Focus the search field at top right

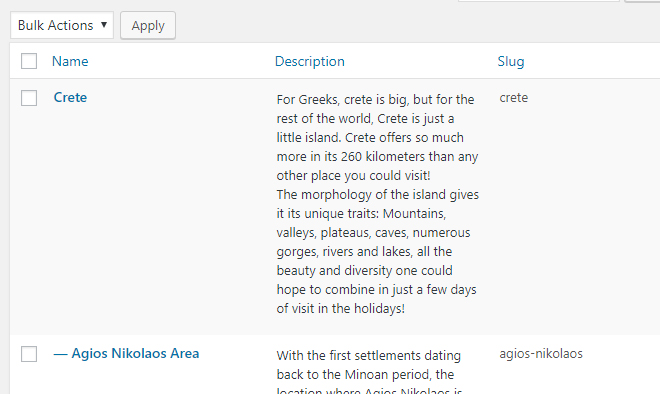point(538,1)
